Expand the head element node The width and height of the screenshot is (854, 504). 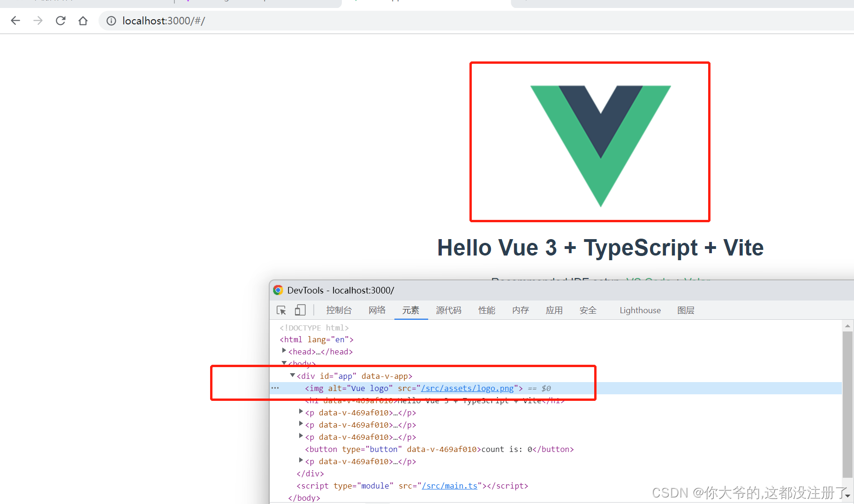[x=284, y=351]
